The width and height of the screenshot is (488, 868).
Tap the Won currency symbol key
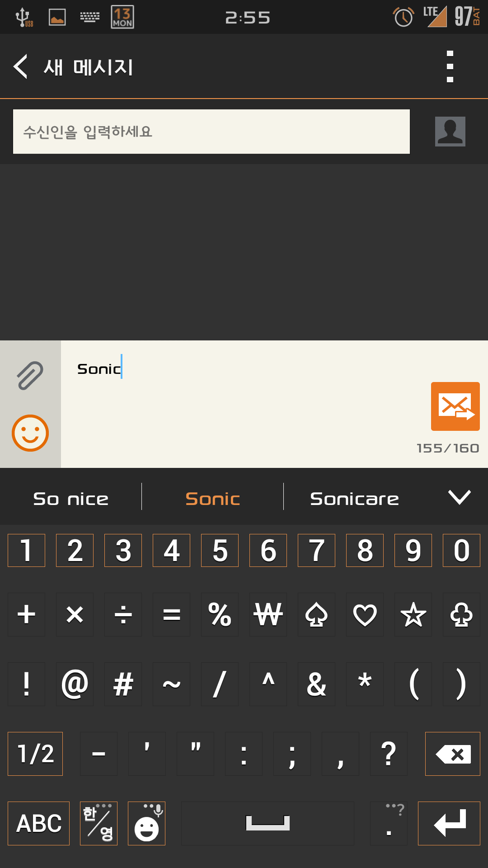(x=268, y=614)
